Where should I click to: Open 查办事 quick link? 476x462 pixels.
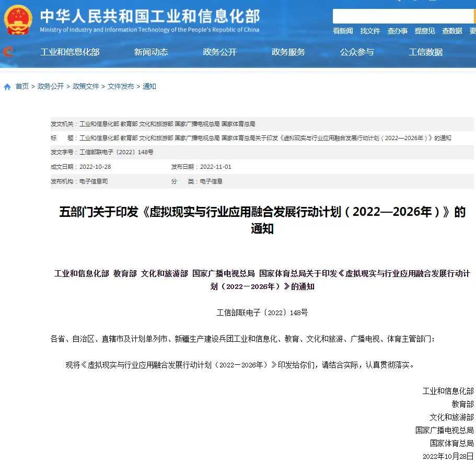pyautogui.click(x=397, y=31)
